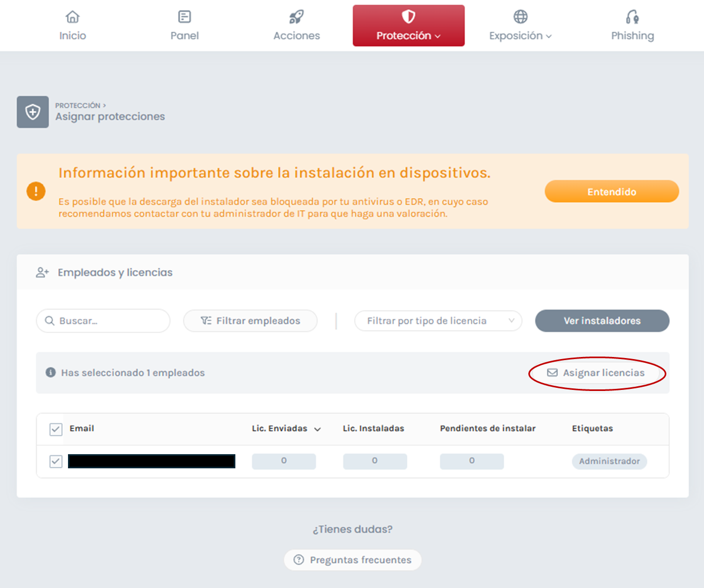Click the PROTECCIÓN breadcrumb link

78,106
